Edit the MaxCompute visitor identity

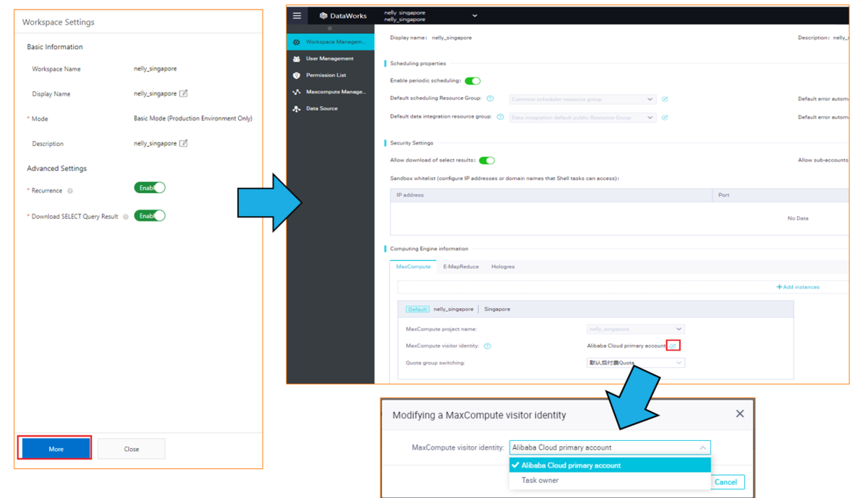click(x=673, y=345)
